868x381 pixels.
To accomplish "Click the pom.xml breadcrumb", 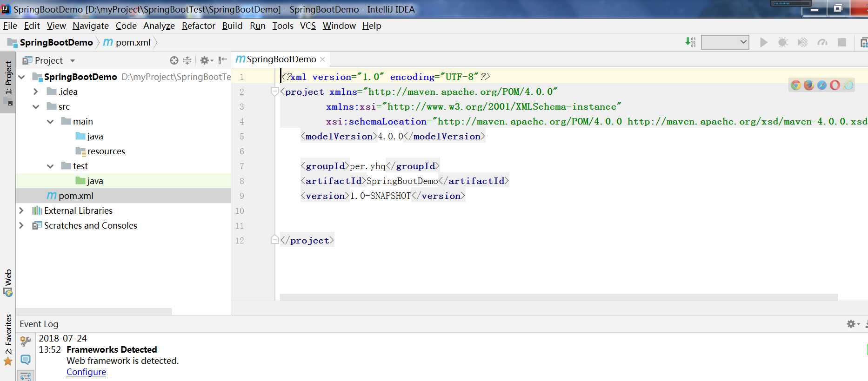I will click(x=127, y=42).
